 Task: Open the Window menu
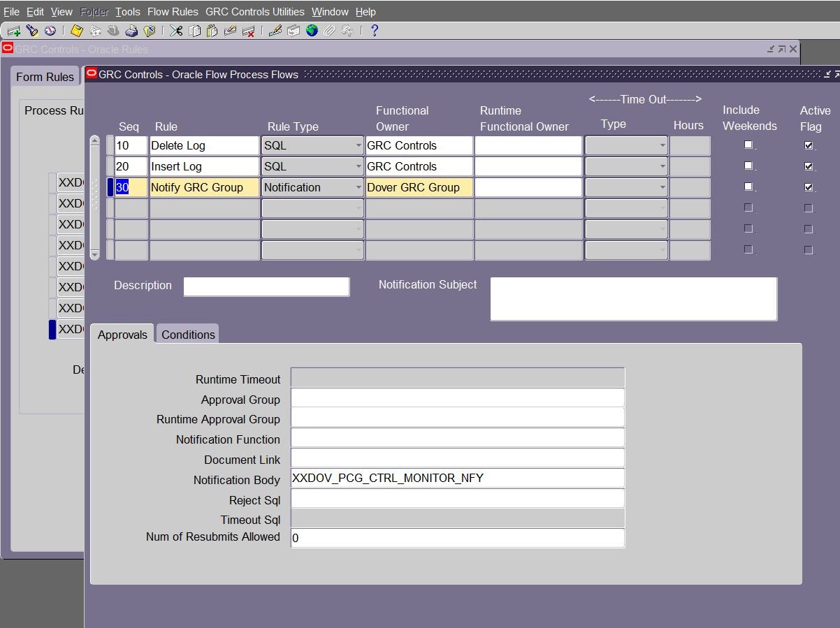point(330,12)
